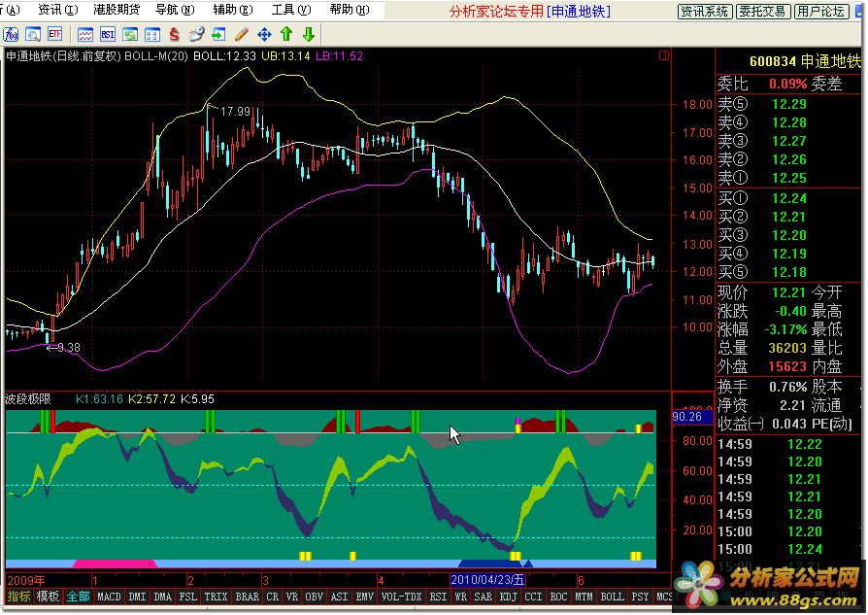Select the SAR indicator tab
This screenshot has width=868, height=615.
(x=484, y=597)
